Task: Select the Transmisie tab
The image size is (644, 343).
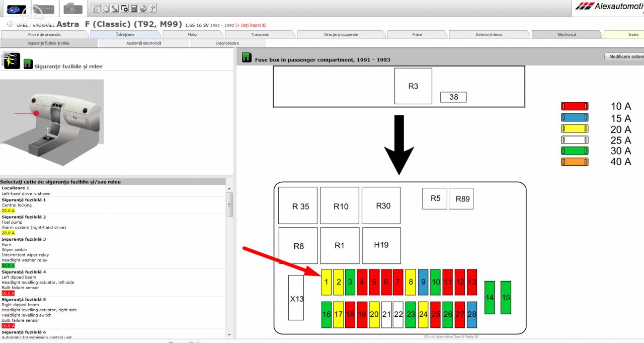Action: (x=260, y=35)
